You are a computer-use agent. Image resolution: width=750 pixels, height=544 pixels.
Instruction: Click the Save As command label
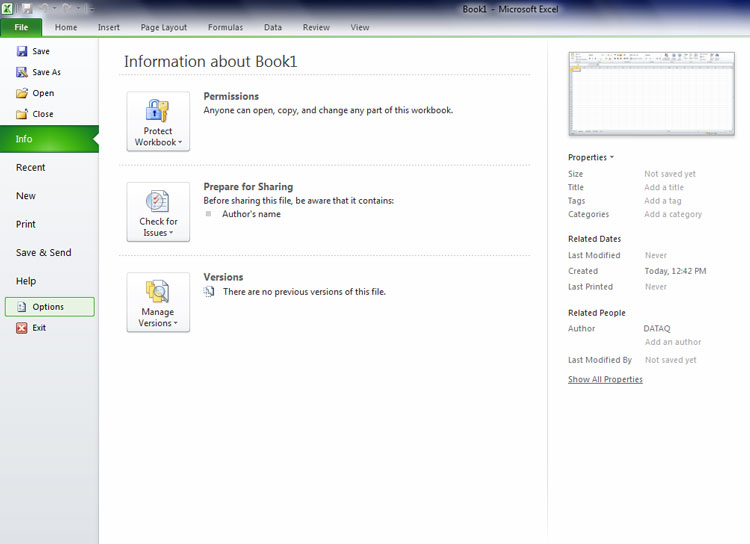point(46,72)
